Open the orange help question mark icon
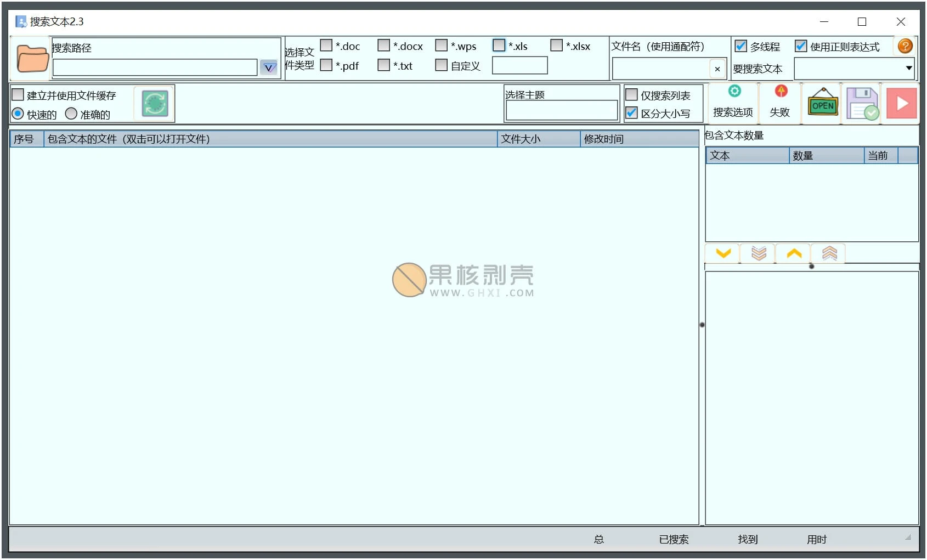The height and width of the screenshot is (560, 927). click(x=905, y=46)
